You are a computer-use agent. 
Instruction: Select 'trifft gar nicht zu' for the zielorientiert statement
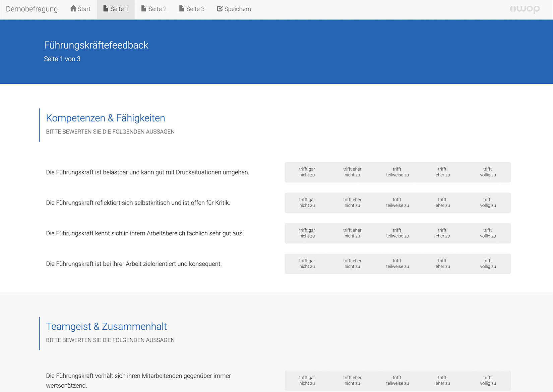[x=307, y=263]
